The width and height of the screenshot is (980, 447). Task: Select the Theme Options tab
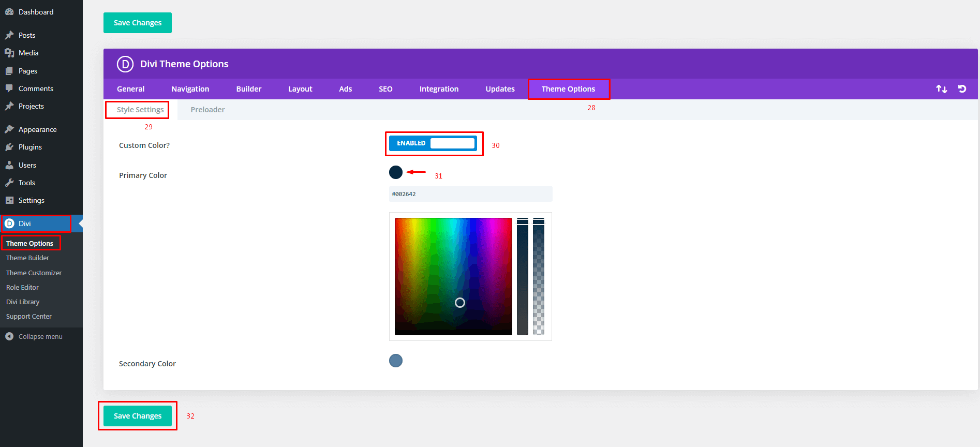pyautogui.click(x=568, y=89)
